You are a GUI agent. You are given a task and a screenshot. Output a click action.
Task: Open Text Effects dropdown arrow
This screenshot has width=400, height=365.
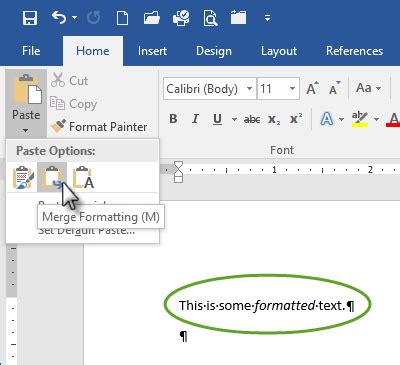[x=341, y=119]
